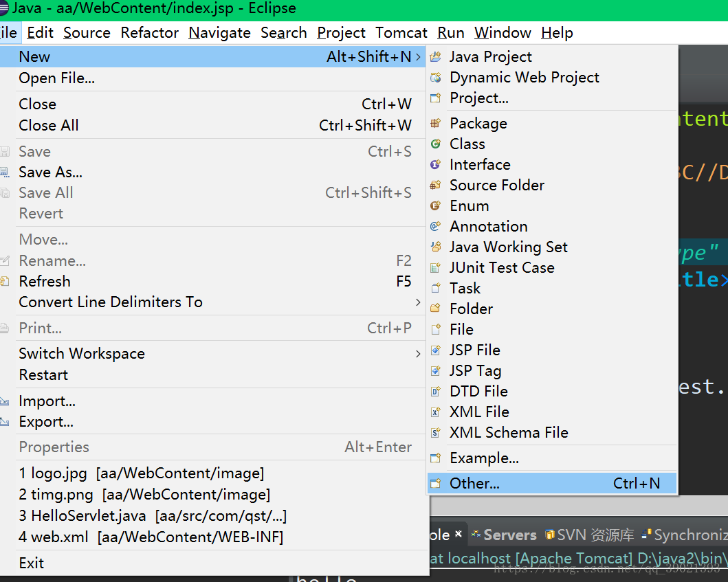Select Other... from the New submenu
The image size is (728, 582).
(x=474, y=484)
